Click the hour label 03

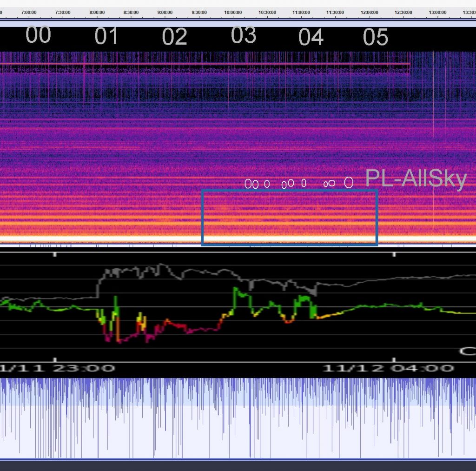tap(244, 35)
